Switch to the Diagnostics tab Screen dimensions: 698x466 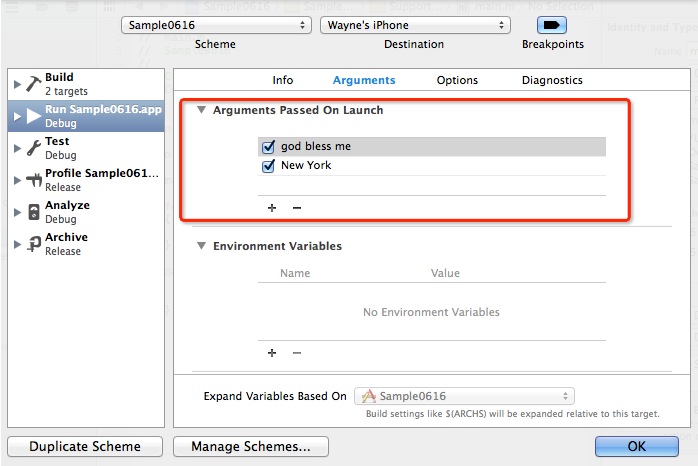tap(552, 80)
